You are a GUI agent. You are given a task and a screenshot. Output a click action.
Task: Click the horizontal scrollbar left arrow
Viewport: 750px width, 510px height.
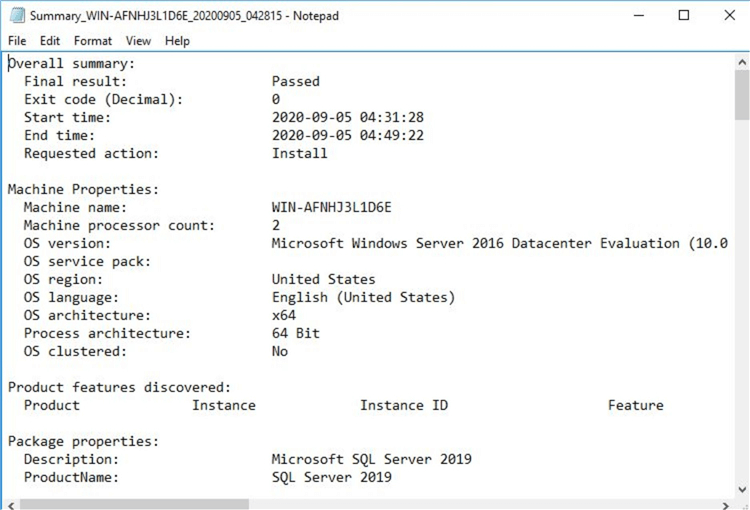tap(9, 503)
